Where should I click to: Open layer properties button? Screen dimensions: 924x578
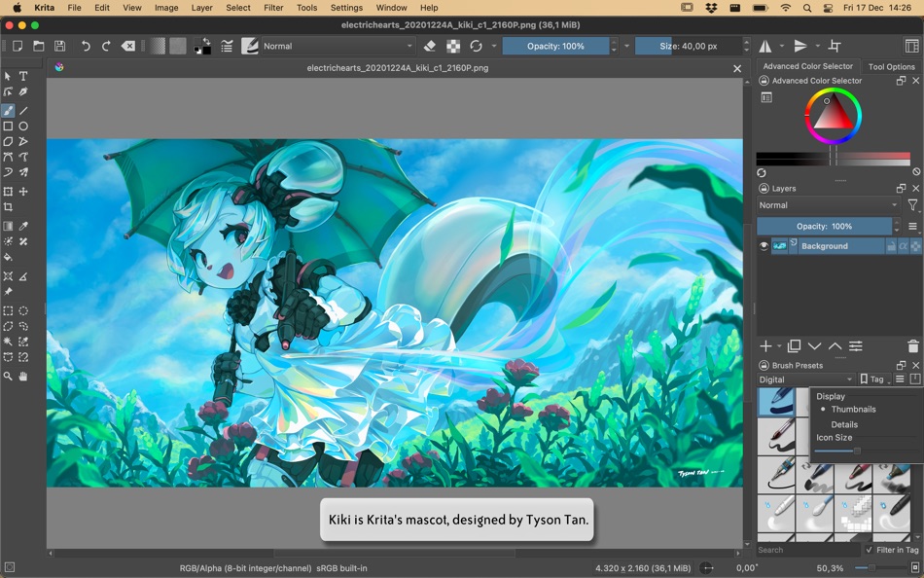856,346
